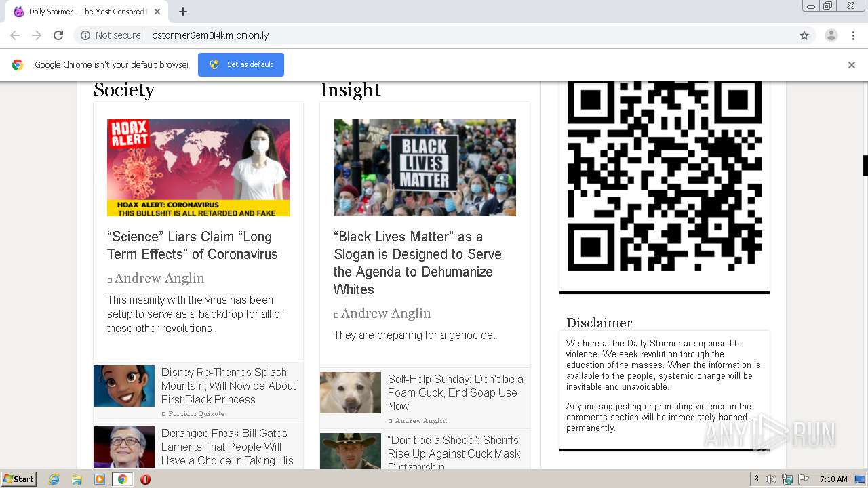Open the Disney Re-Themes Splash Mountain article
This screenshot has height=488, width=868.
pos(229,386)
